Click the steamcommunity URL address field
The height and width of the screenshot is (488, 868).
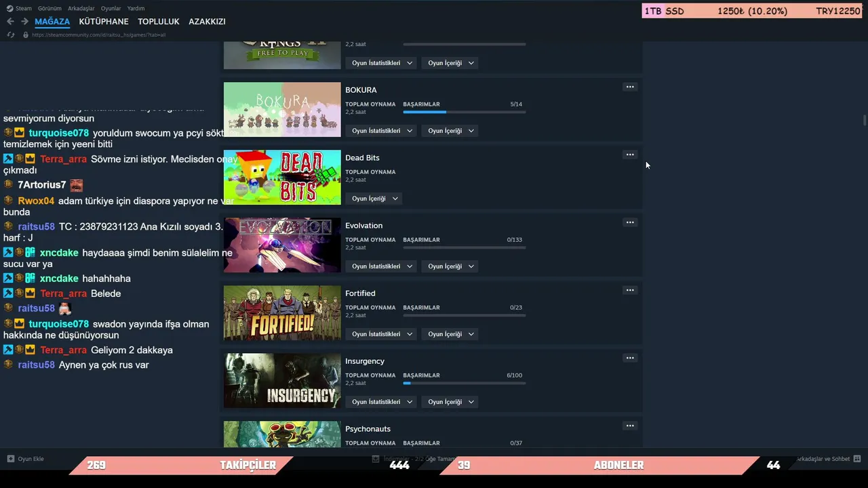tap(98, 35)
